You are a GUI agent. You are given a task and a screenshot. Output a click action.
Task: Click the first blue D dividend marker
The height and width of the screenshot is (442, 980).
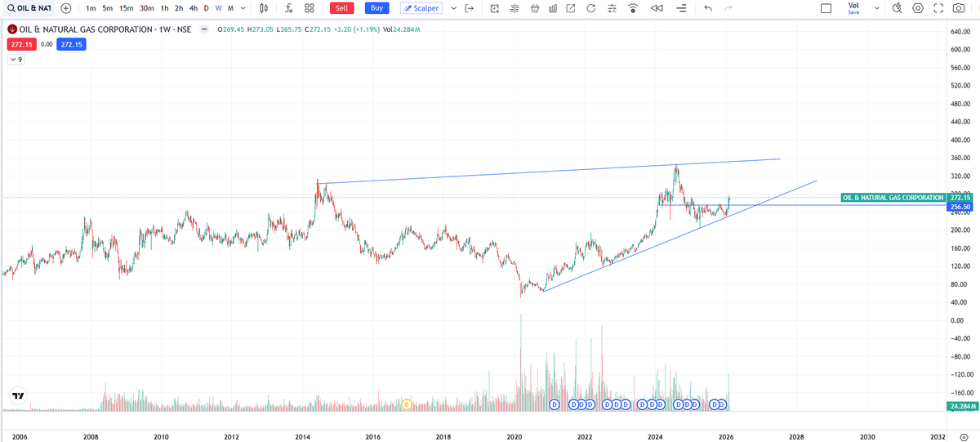coord(554,404)
